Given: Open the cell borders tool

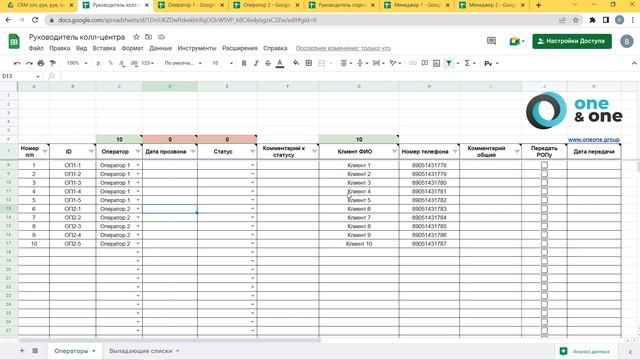Looking at the screenshot, I should 309,63.
